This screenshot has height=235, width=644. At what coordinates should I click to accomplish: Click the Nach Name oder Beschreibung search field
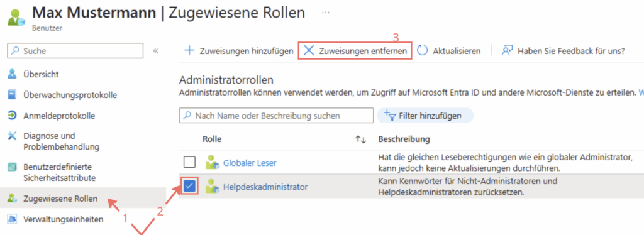pos(277,116)
